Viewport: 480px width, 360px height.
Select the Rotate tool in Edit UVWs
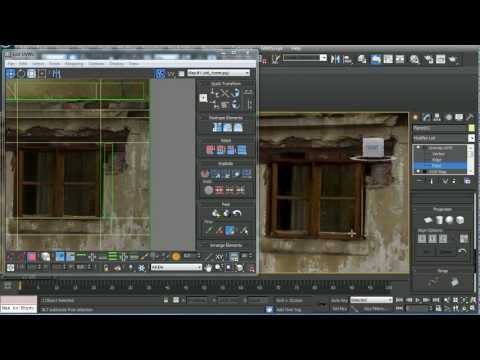(21, 74)
